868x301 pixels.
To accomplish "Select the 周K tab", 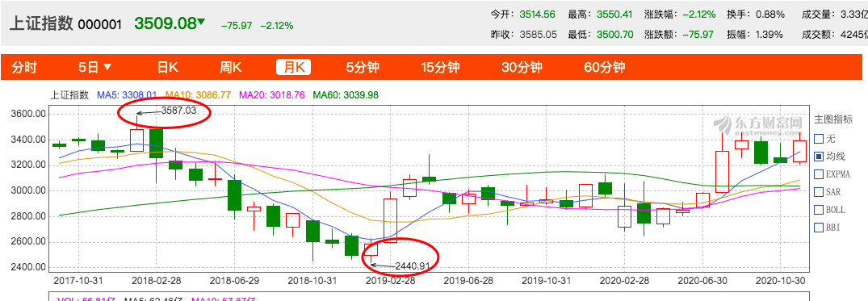I will pos(231,68).
